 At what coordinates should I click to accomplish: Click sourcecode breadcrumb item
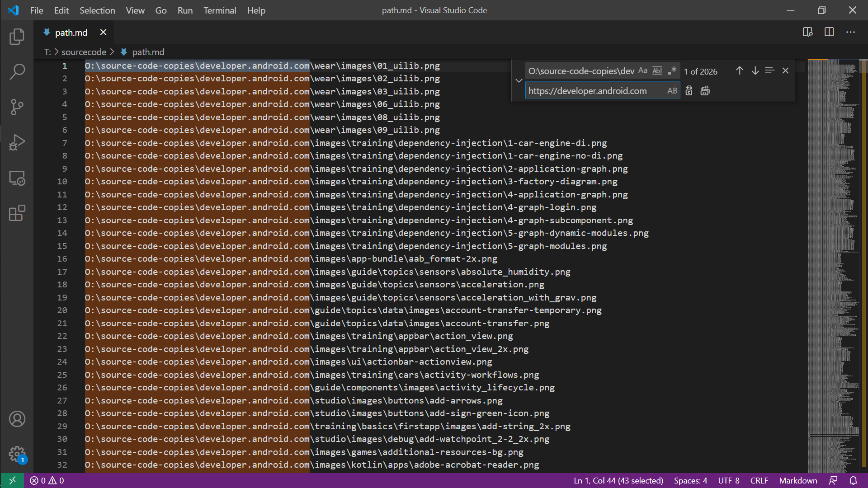tap(84, 52)
